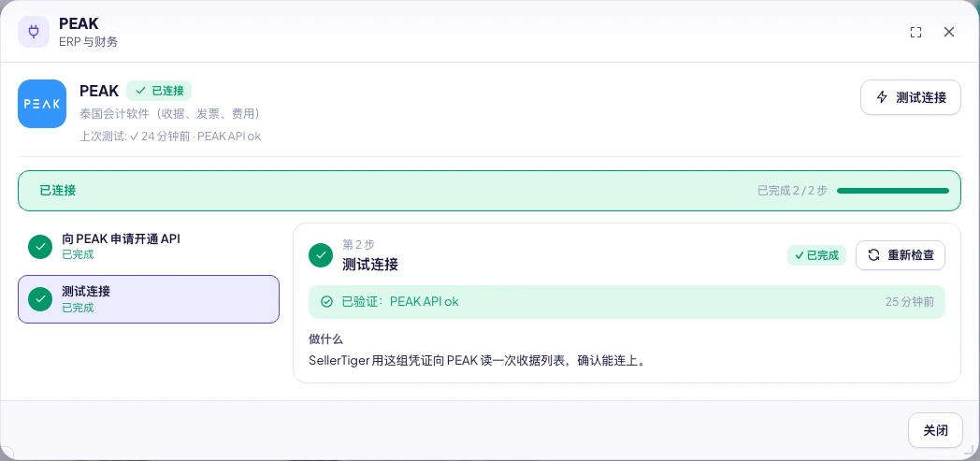Click the 泰国会计软件 description text
980x461 pixels.
tap(169, 114)
